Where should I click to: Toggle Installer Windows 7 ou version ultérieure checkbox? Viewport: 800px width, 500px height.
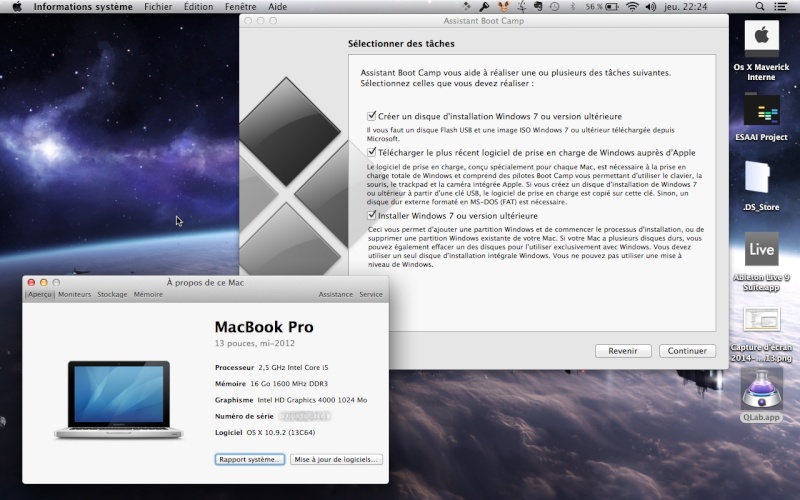pos(371,215)
